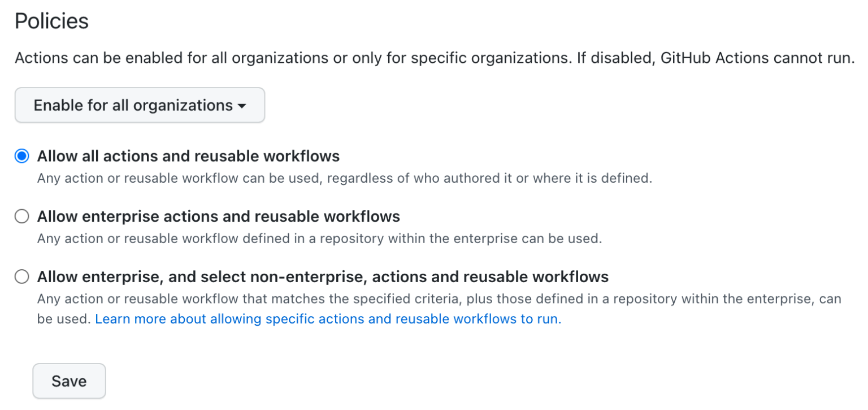Click the blue hyperlink in the third option description
This screenshot has width=868, height=410.
point(328,319)
